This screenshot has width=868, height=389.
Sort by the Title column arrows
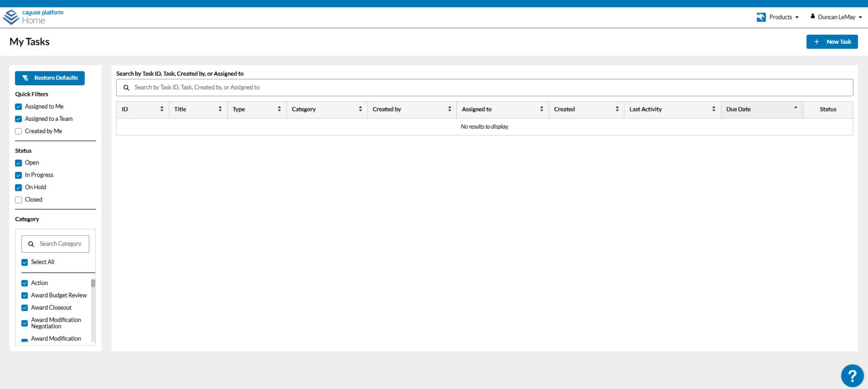pyautogui.click(x=220, y=109)
